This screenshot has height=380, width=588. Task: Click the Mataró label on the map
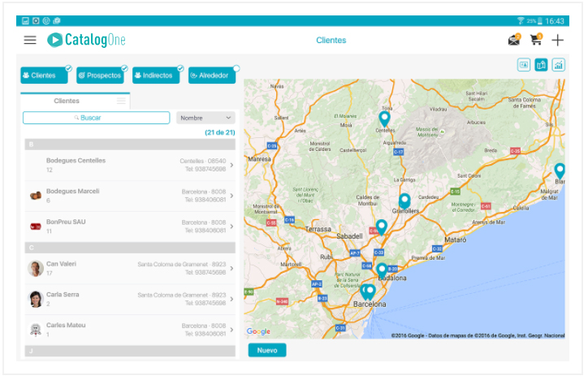click(456, 240)
